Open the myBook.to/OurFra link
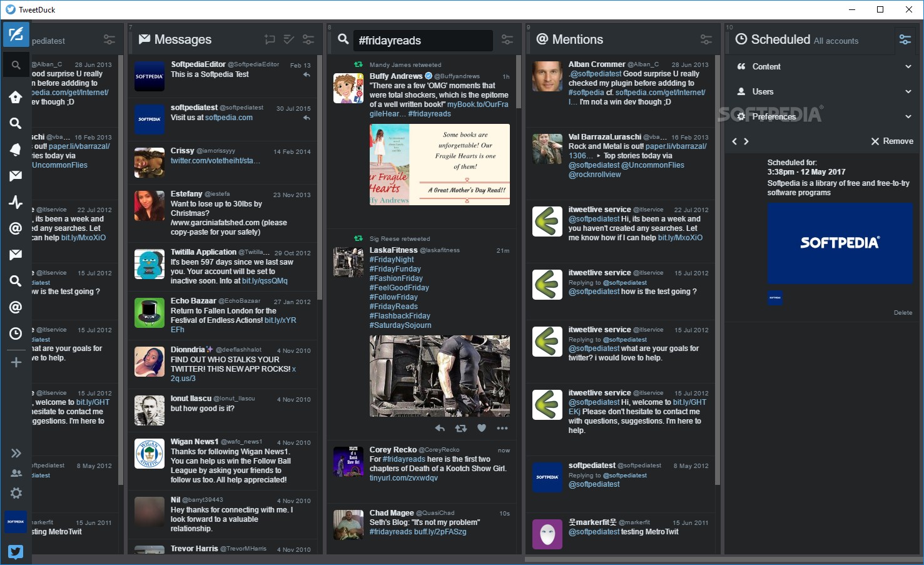Viewport: 924px width, 565px height. click(x=477, y=104)
